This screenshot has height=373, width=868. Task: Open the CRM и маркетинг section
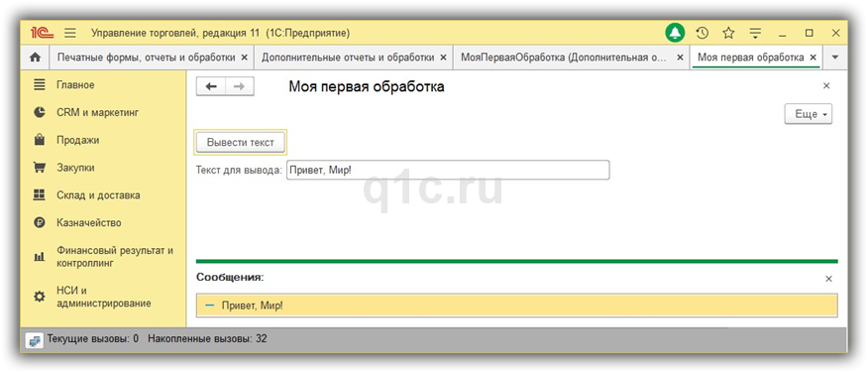click(x=97, y=112)
